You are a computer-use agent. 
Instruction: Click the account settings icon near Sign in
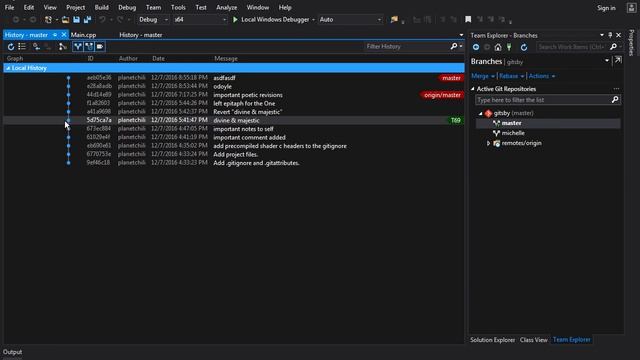[631, 8]
